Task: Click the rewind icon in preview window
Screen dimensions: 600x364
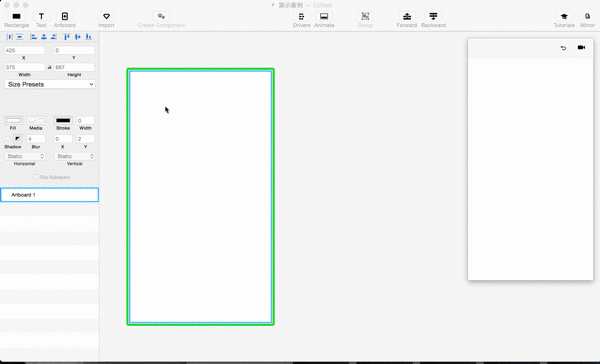Action: (x=563, y=48)
